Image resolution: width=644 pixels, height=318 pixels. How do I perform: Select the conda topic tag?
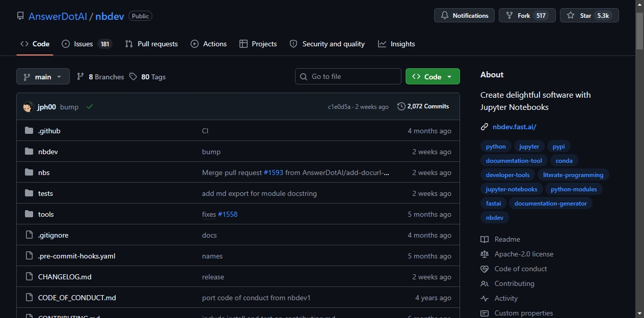564,161
